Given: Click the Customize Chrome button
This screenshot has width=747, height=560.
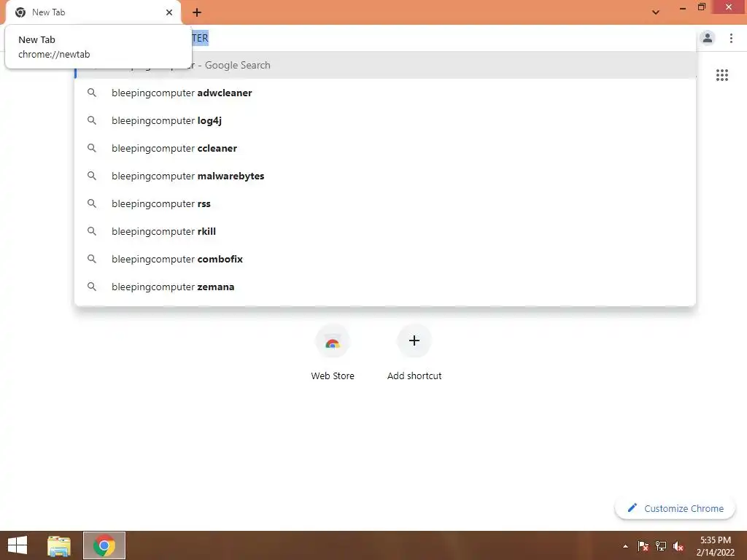Looking at the screenshot, I should click(x=675, y=508).
